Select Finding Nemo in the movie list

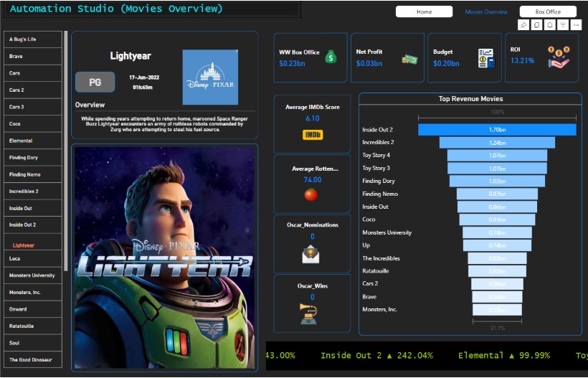tap(33, 174)
